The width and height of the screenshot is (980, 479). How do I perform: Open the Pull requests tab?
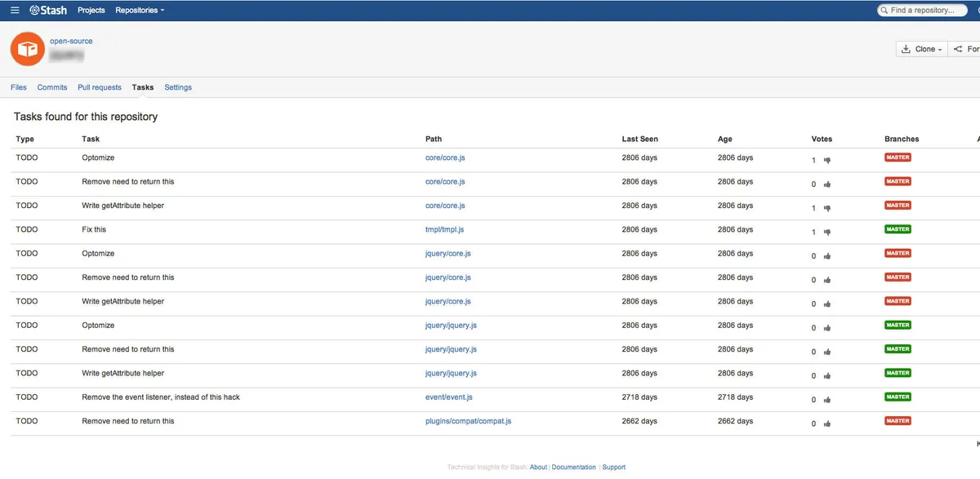(100, 87)
